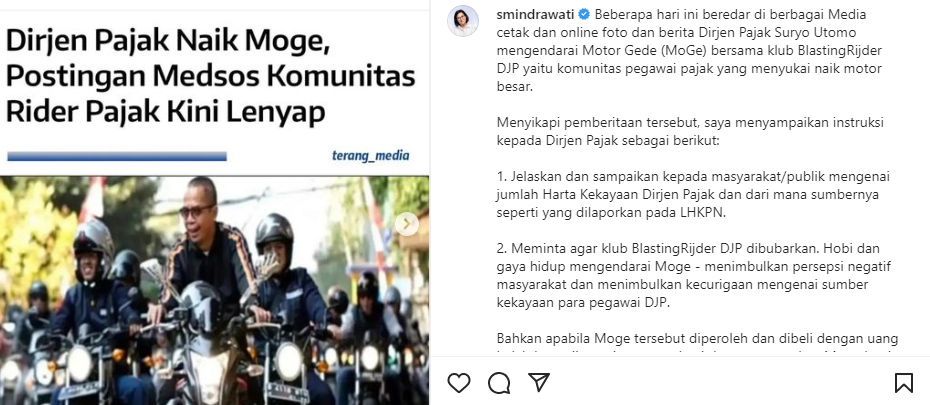
Task: Visit the smindrawati username link
Action: (x=536, y=14)
